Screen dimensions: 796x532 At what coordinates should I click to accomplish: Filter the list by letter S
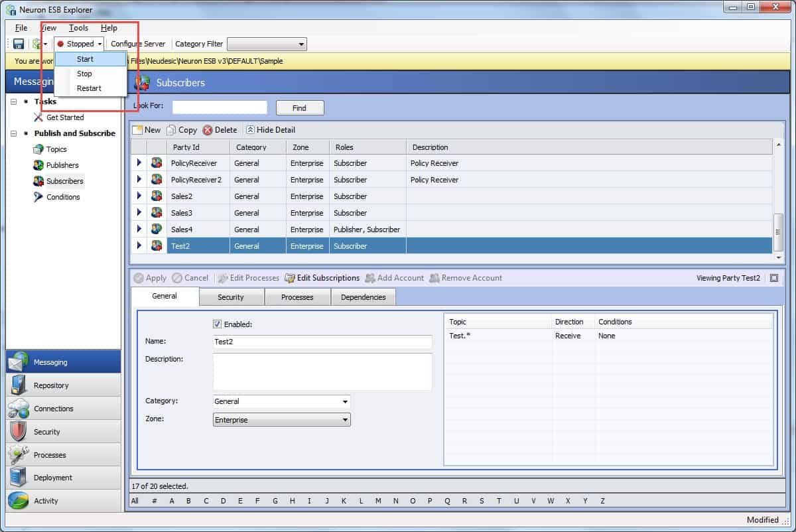coord(482,501)
